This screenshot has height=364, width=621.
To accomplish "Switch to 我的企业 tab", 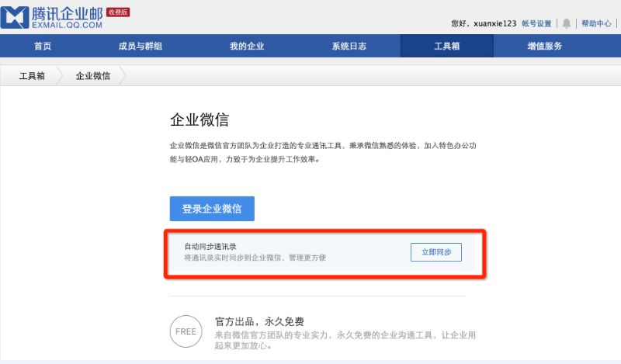I will [247, 47].
